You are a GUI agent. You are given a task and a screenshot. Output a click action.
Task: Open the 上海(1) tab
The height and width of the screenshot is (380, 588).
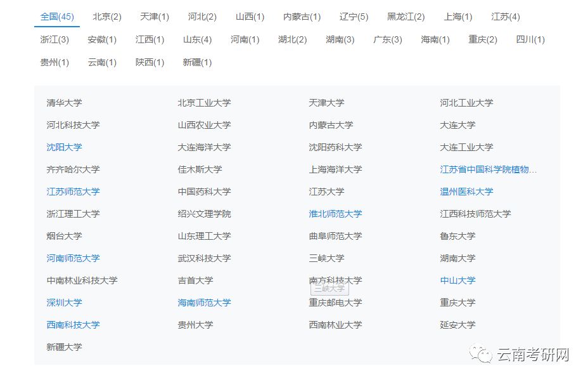coord(458,17)
